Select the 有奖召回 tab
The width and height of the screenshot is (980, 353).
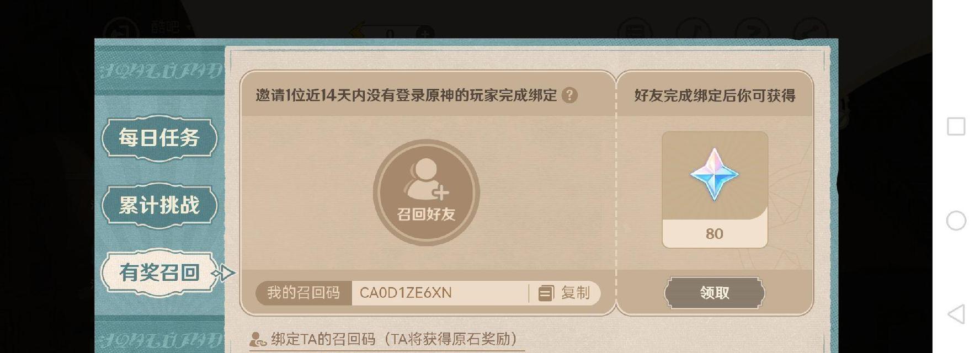click(159, 272)
